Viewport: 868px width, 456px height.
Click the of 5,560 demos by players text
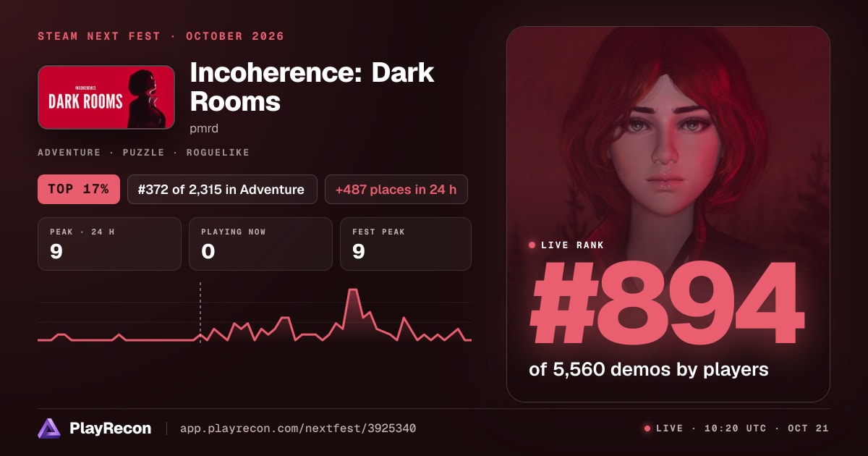tap(649, 369)
